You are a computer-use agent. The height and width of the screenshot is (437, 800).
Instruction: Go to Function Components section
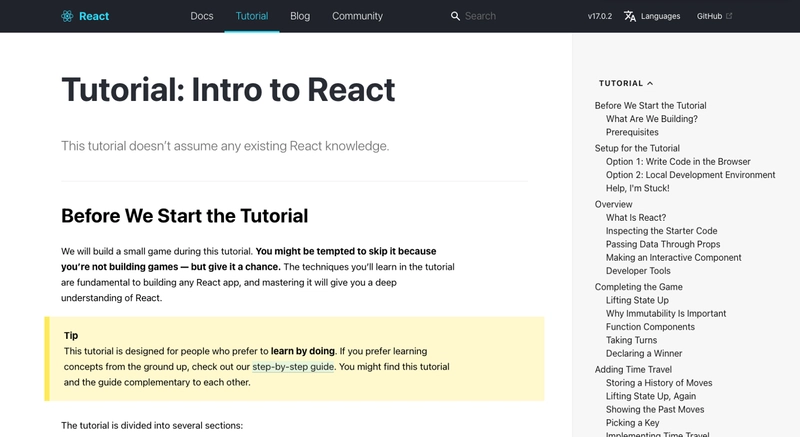[650, 327]
